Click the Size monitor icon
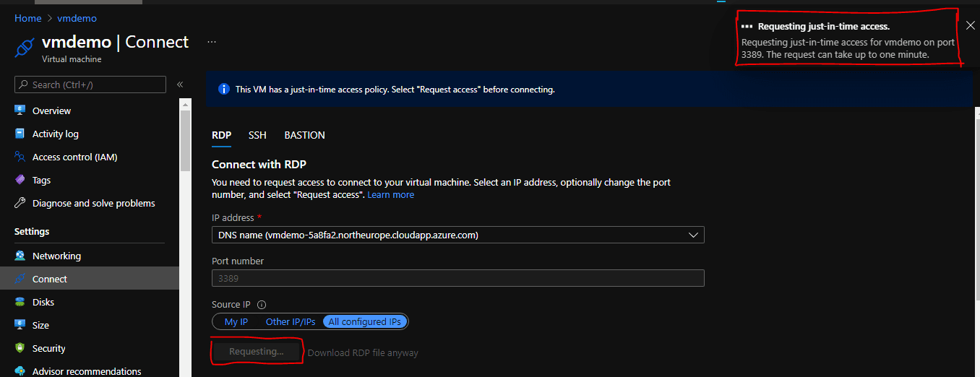This screenshot has height=377, width=980. click(20, 325)
